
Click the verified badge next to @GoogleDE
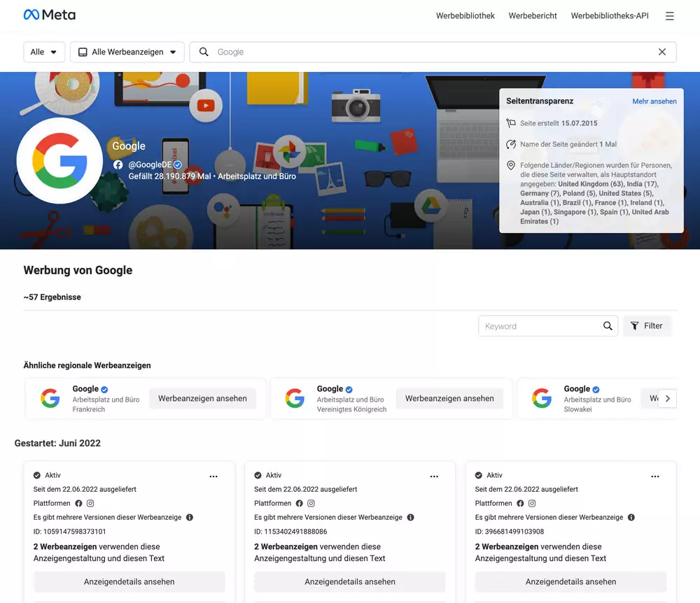coord(178,164)
